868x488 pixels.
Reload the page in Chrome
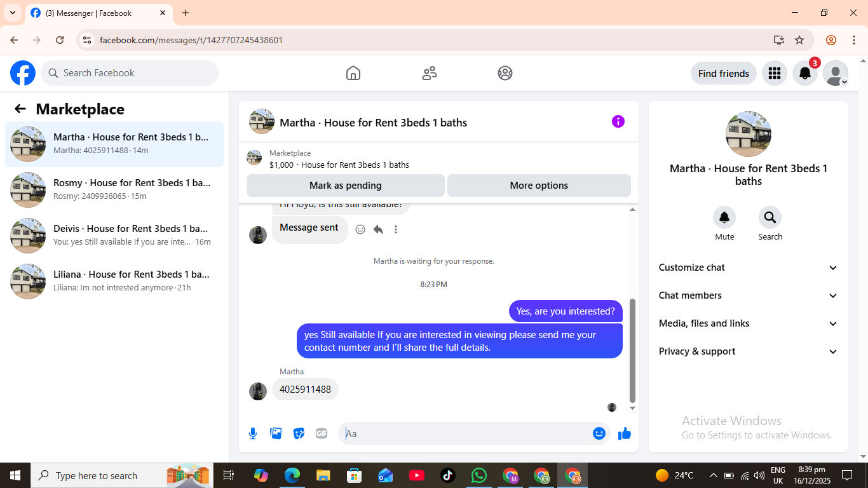pos(60,40)
